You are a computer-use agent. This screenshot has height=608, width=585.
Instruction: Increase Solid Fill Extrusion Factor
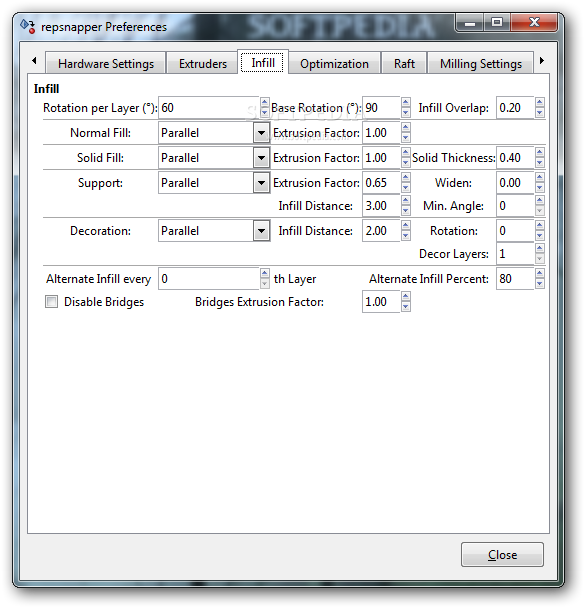tap(406, 152)
